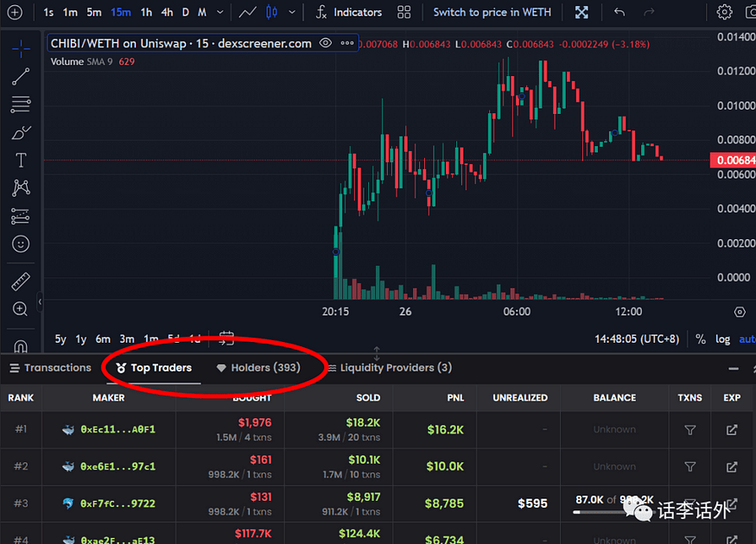The height and width of the screenshot is (544, 756).
Task: Open chart settings gear
Action: tap(724, 12)
